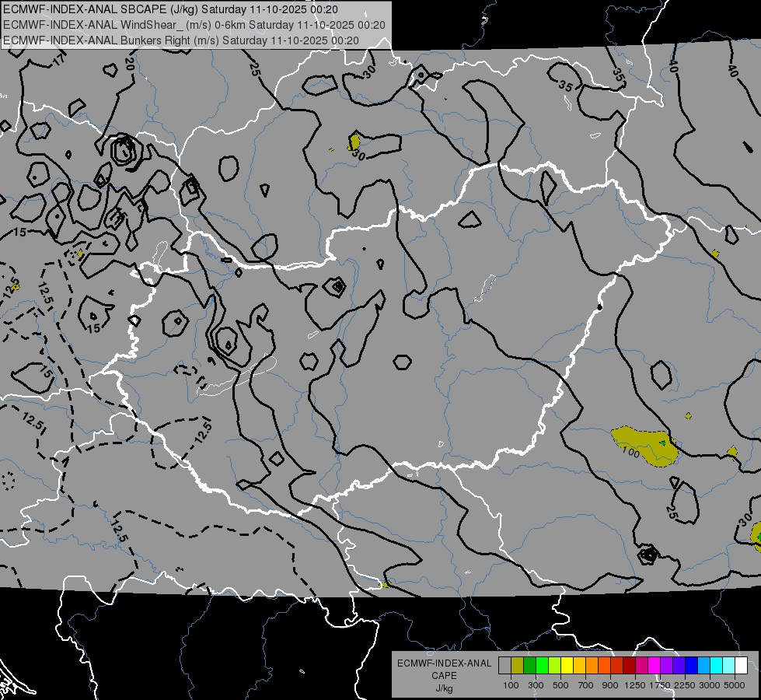Click the 17 contour label on map

click(59, 60)
